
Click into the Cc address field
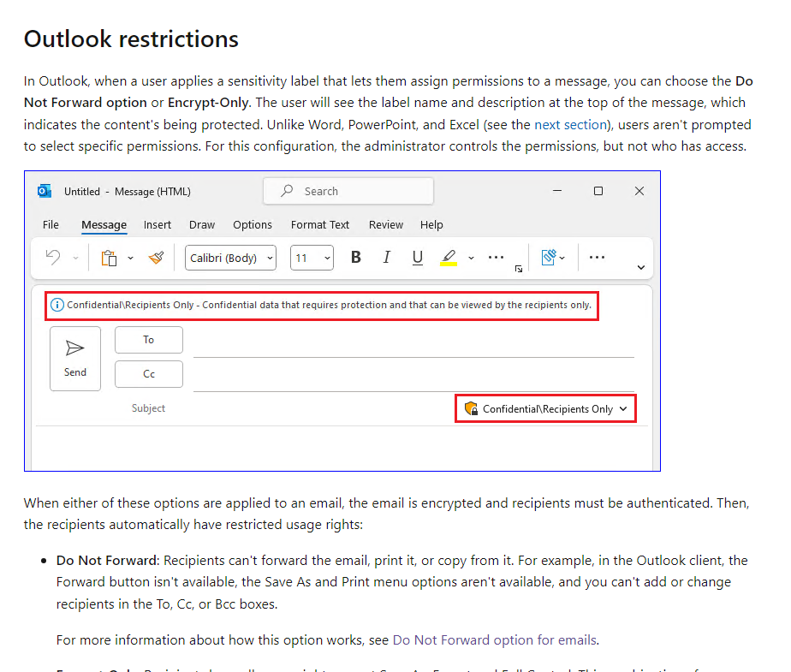(x=413, y=378)
